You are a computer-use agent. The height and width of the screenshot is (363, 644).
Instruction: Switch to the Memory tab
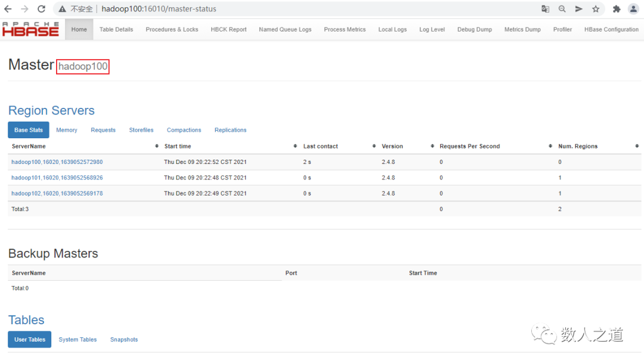(67, 130)
